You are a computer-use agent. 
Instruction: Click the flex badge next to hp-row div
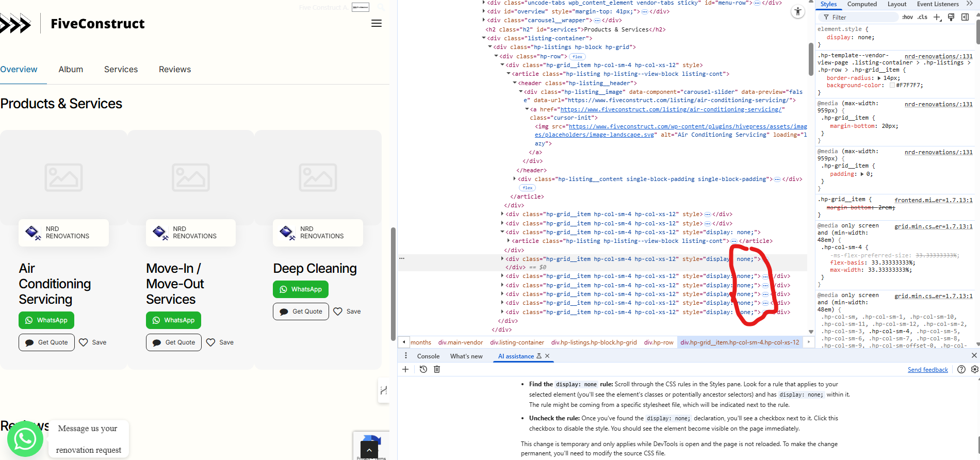[577, 57]
